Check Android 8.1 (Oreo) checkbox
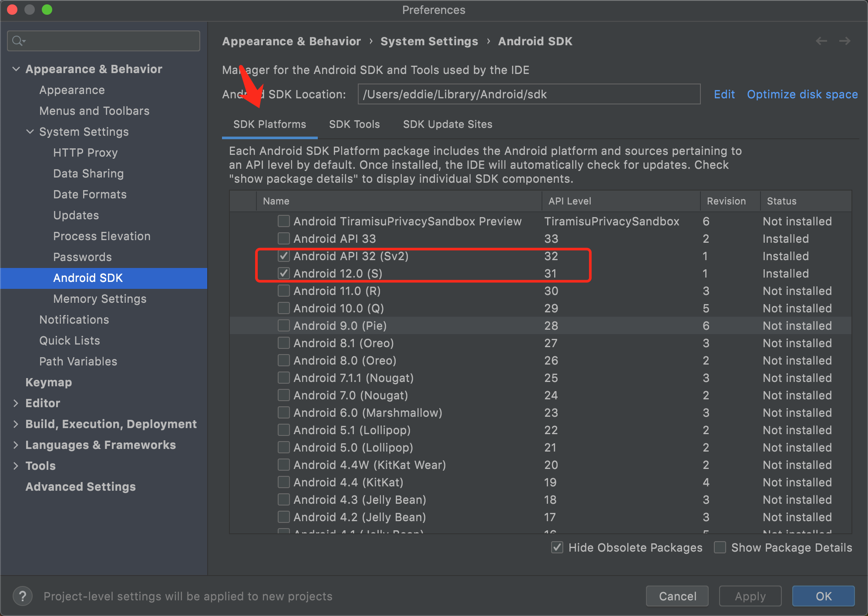Viewport: 868px width, 616px height. point(284,343)
